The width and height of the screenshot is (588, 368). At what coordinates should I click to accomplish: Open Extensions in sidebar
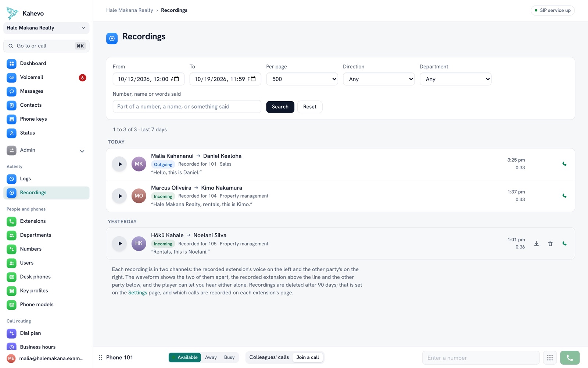[x=46, y=221]
